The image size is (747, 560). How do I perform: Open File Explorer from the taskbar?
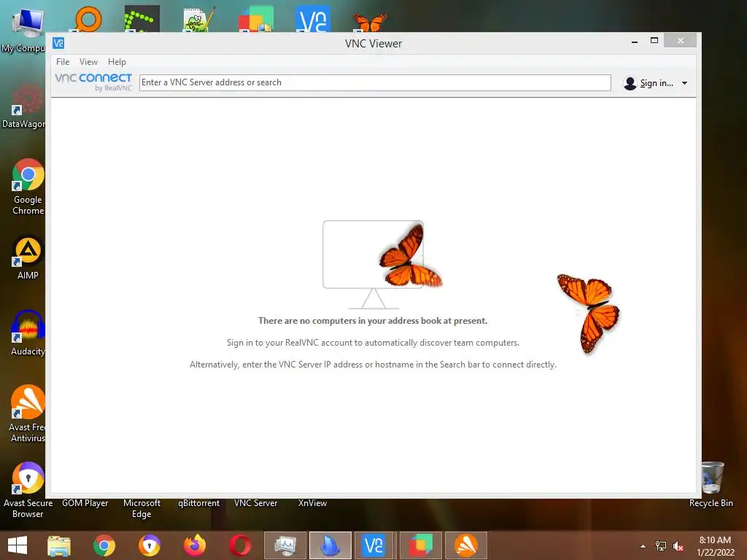click(x=59, y=545)
